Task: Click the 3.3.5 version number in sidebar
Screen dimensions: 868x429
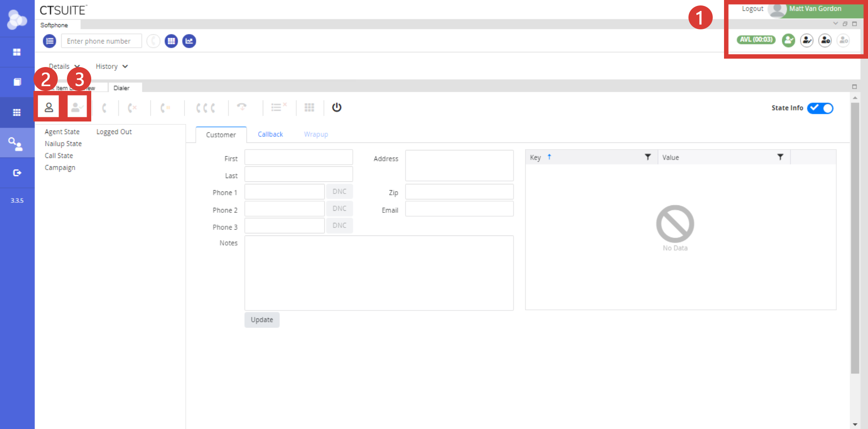Action: coord(17,201)
